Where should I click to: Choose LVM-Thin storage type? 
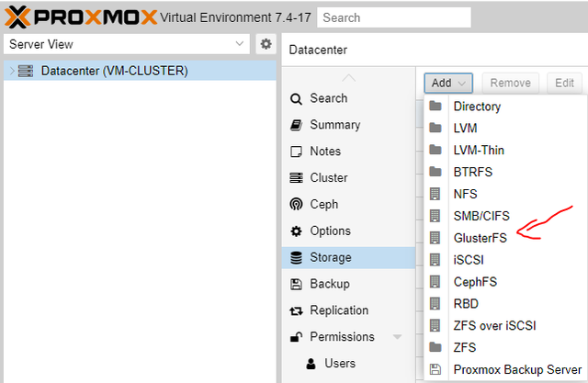coord(506,150)
